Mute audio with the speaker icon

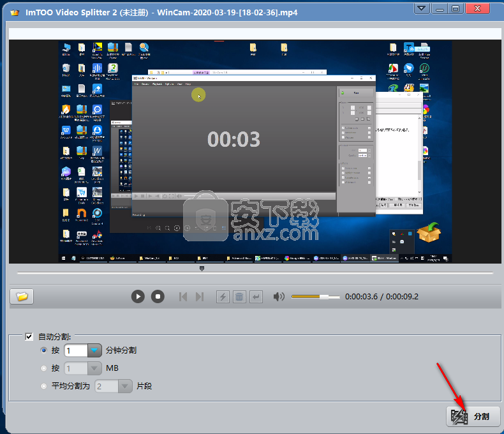279,296
